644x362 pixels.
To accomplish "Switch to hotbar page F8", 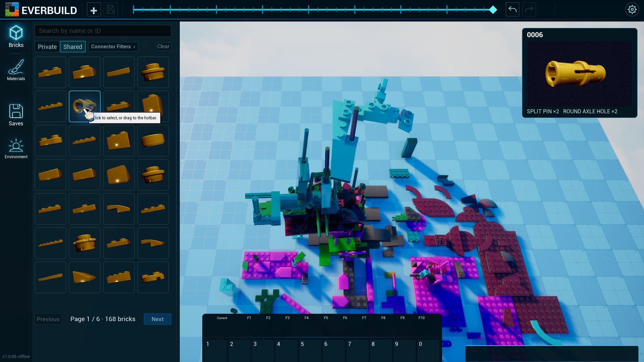I will [x=383, y=318].
